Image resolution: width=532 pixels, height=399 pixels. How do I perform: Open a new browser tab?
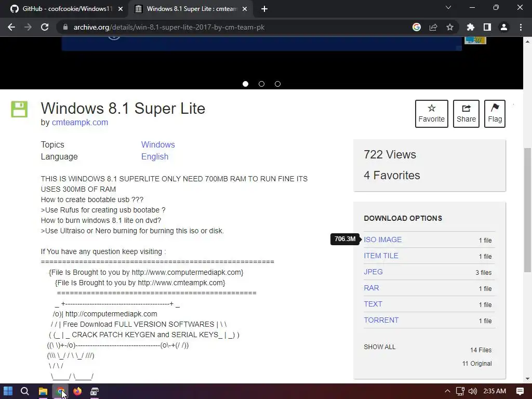click(x=264, y=9)
